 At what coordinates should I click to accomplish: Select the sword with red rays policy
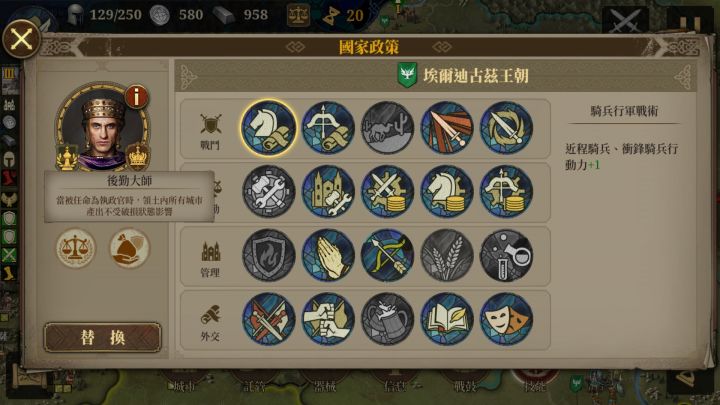447,128
